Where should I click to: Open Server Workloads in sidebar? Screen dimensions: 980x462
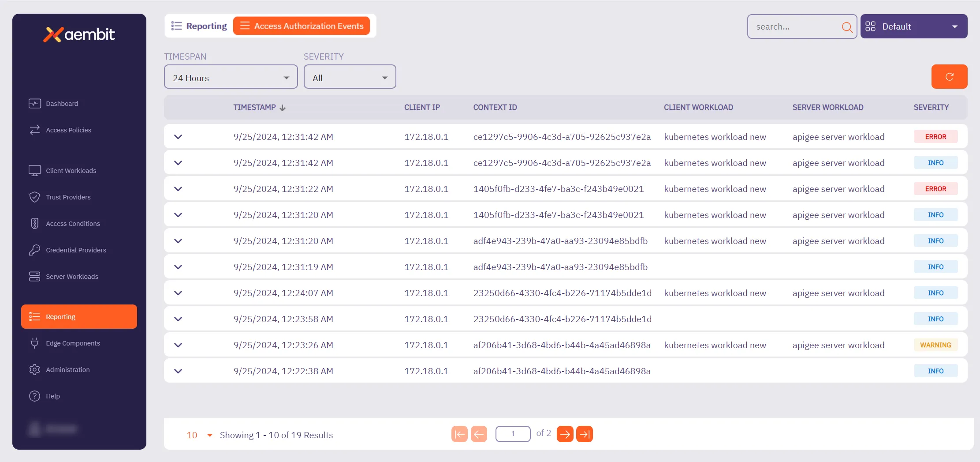tap(72, 277)
